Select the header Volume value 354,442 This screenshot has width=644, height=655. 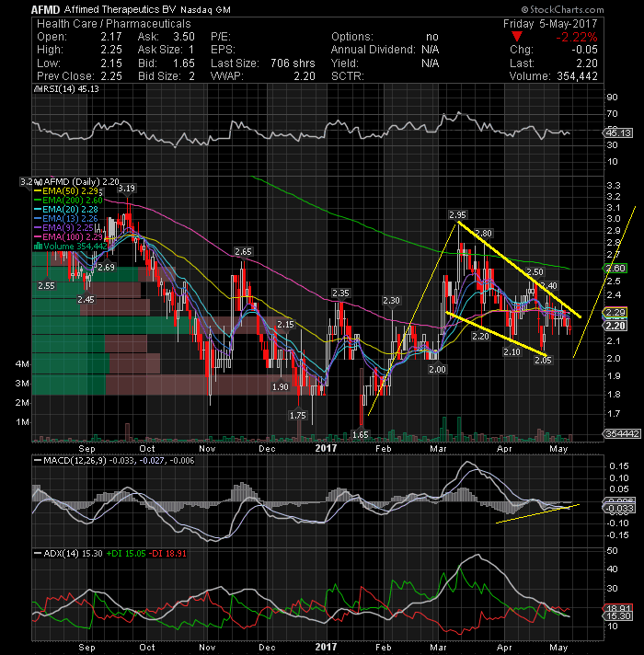tap(577, 76)
